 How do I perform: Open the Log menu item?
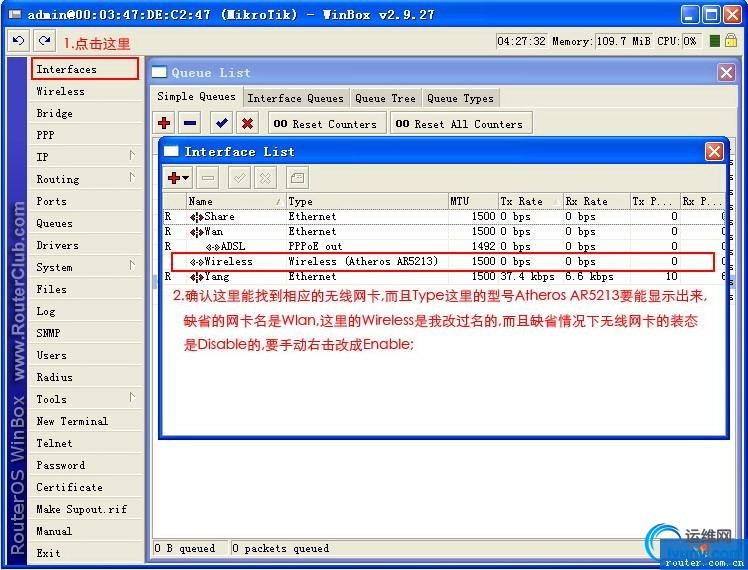(86, 311)
